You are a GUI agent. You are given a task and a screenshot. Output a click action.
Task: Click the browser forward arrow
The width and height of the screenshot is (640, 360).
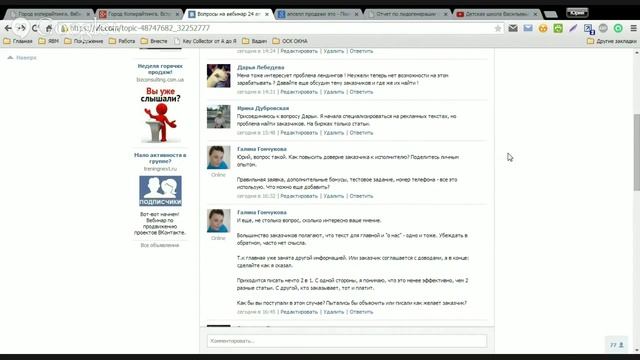tap(21, 28)
